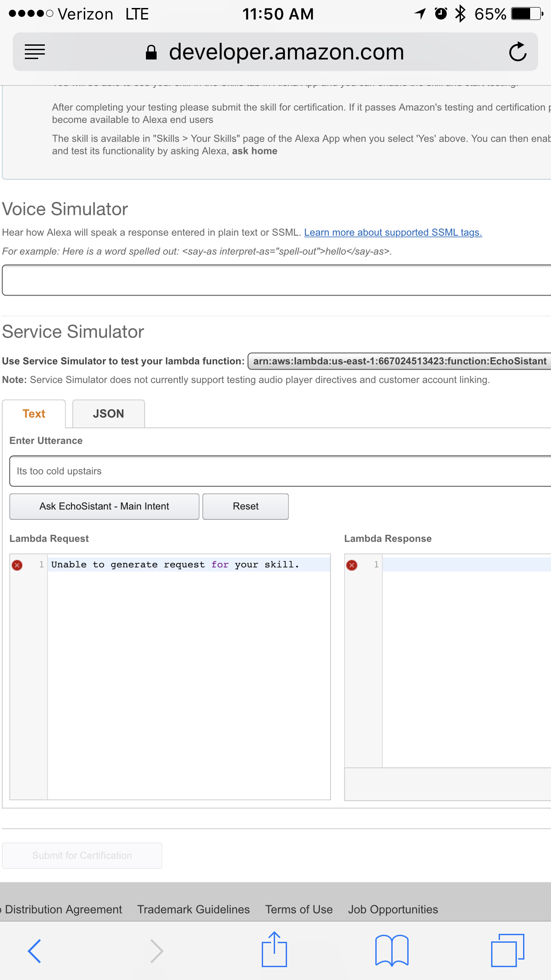
Task: Open the Safari bookmarks book icon
Action: 392,950
